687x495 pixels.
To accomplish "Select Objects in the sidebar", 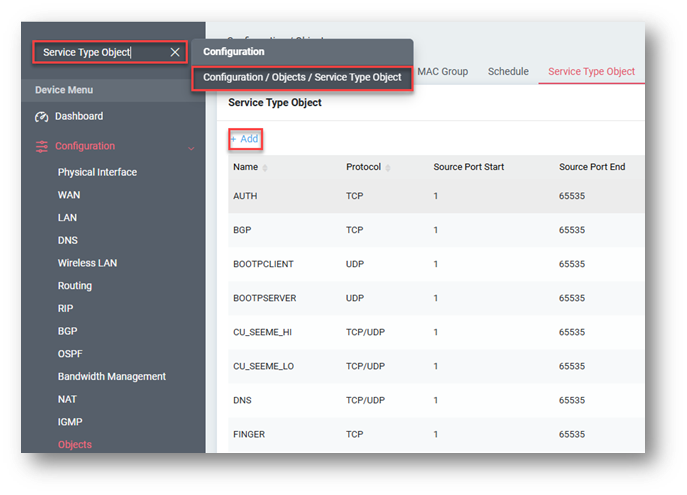I will [75, 445].
